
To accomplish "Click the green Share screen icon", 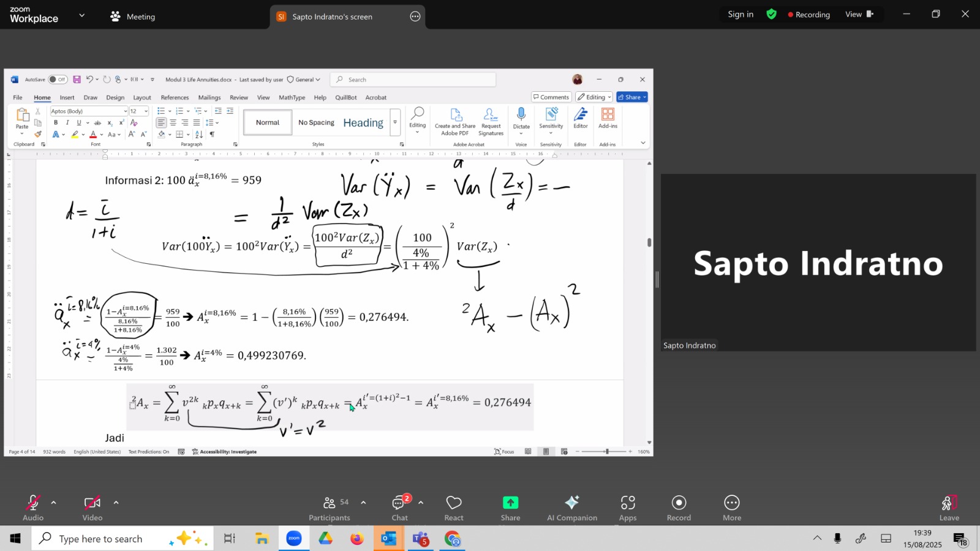I will (x=510, y=503).
